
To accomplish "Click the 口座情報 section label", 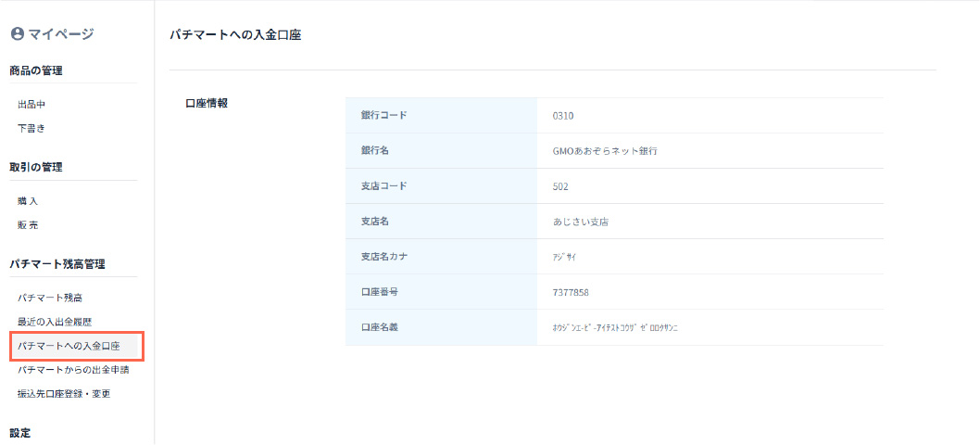I will [x=207, y=103].
